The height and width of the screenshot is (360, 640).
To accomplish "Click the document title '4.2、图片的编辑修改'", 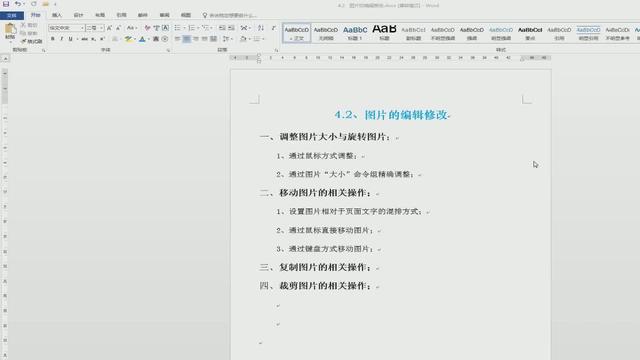I will coord(391,115).
